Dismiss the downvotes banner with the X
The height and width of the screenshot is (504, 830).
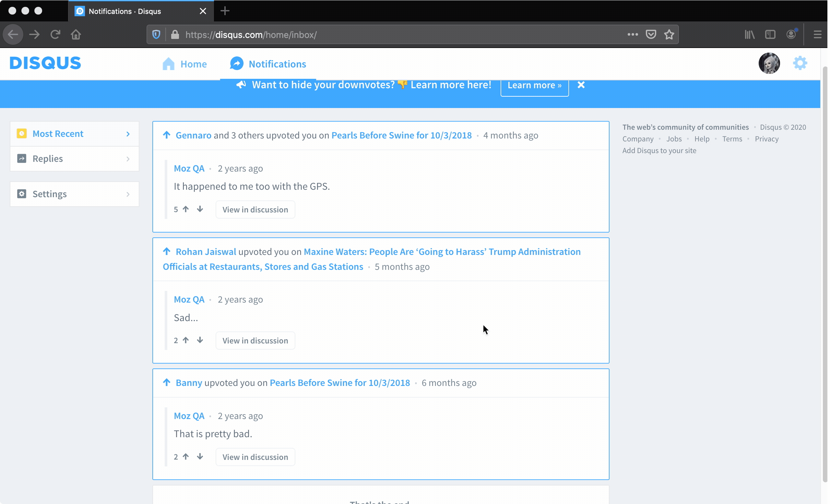(581, 85)
